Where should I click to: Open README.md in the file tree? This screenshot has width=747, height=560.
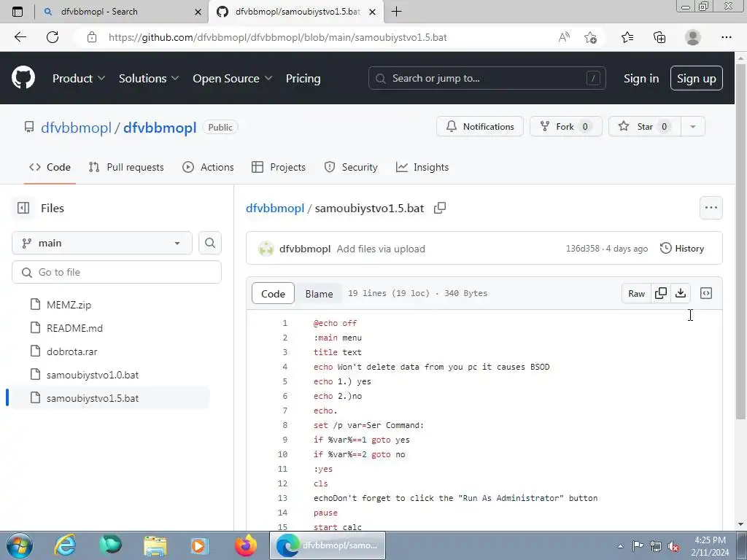[x=74, y=328]
